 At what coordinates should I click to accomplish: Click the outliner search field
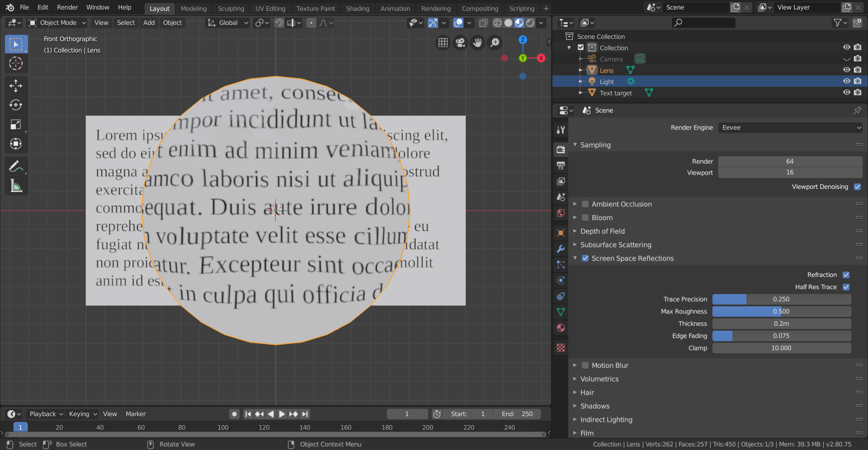(703, 23)
